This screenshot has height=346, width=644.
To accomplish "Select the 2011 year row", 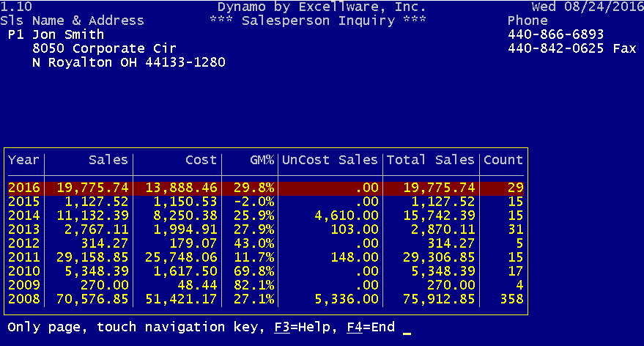I will (x=266, y=257).
